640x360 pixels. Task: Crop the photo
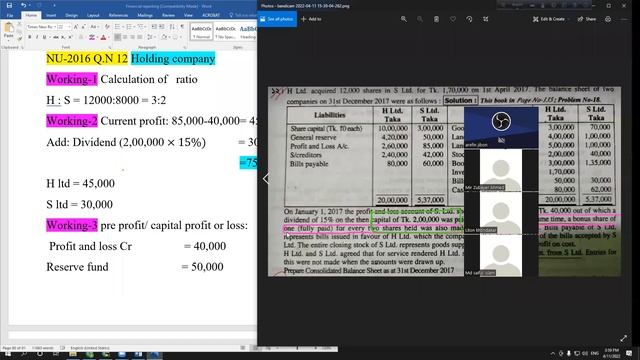tap(485, 19)
